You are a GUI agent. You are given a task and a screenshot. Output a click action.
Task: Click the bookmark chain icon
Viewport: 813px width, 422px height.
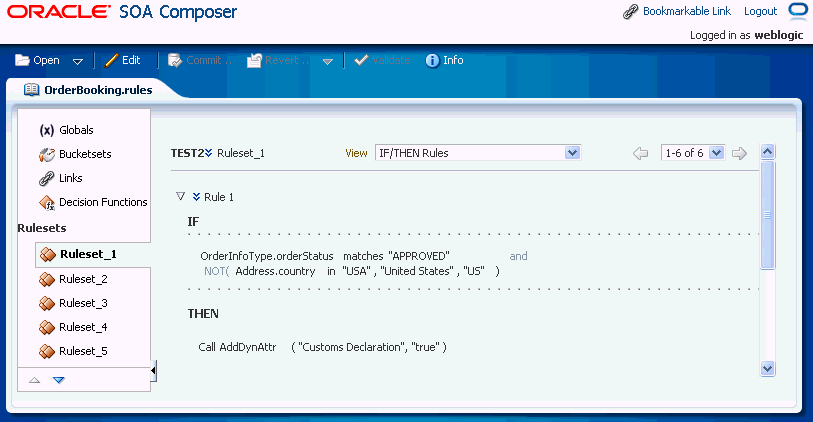click(630, 11)
